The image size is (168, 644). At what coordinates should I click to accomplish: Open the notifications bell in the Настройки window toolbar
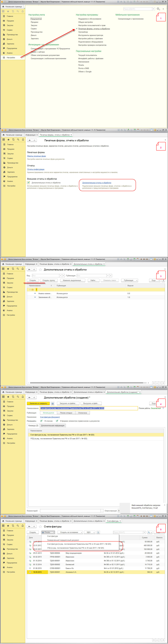tap(22, 11)
